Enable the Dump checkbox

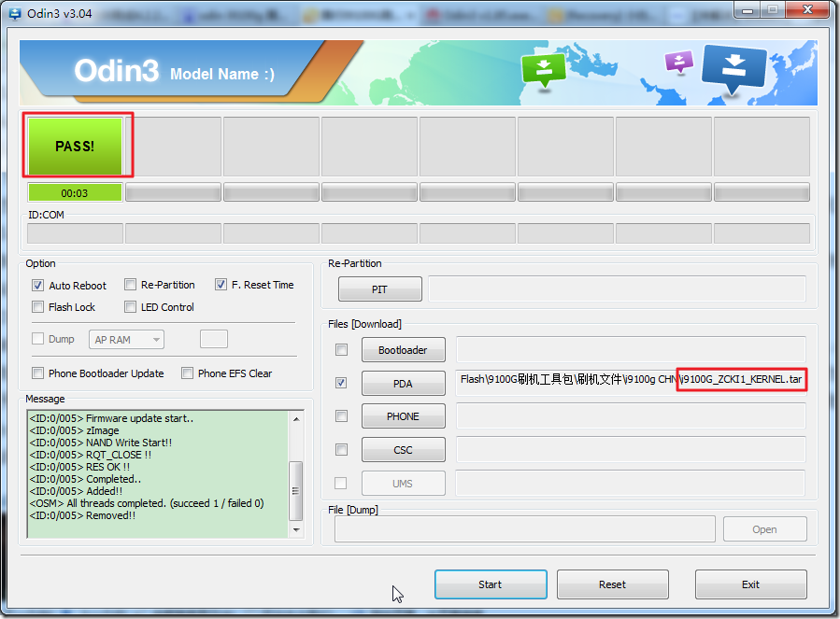click(37, 338)
